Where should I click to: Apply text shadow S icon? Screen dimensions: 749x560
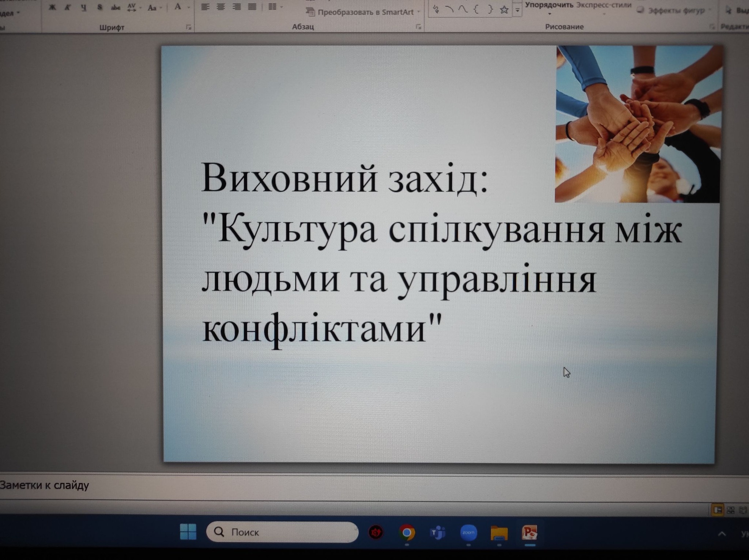point(99,7)
